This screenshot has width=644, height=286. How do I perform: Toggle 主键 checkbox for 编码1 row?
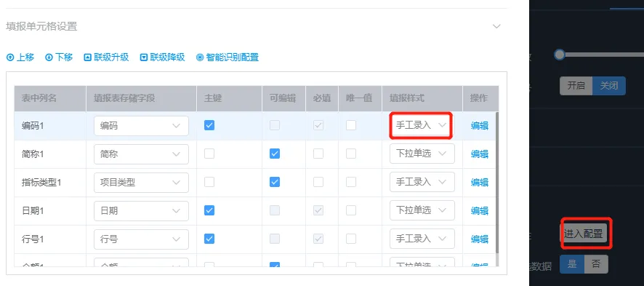pos(209,125)
